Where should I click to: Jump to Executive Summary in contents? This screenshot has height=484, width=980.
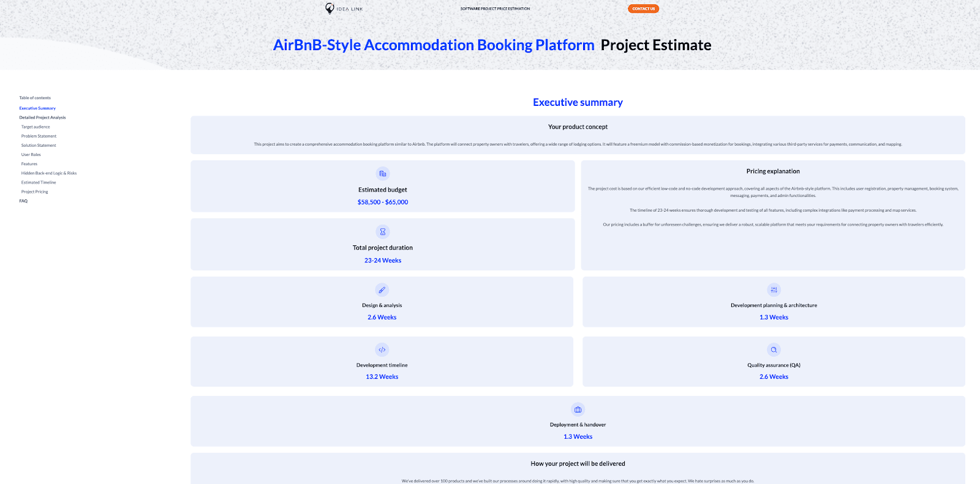tap(37, 108)
